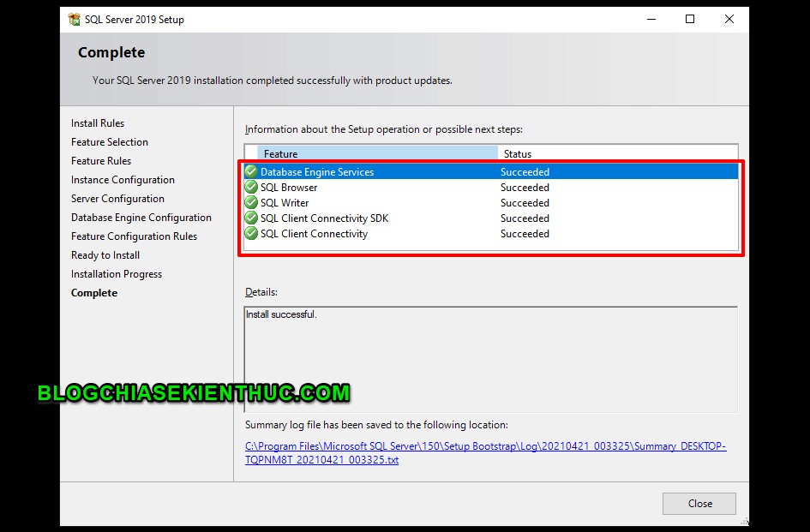The width and height of the screenshot is (810, 532).
Task: Select the Server Configuration step
Action: click(117, 199)
